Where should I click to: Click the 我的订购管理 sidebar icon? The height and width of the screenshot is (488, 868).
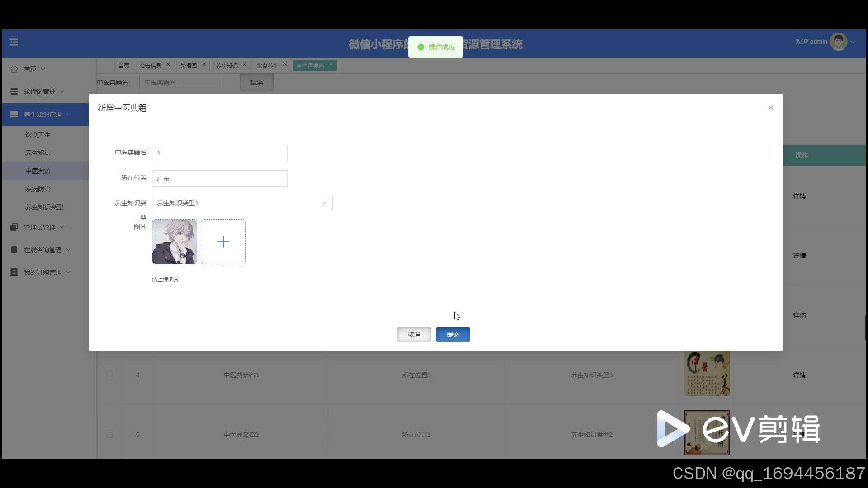click(14, 272)
